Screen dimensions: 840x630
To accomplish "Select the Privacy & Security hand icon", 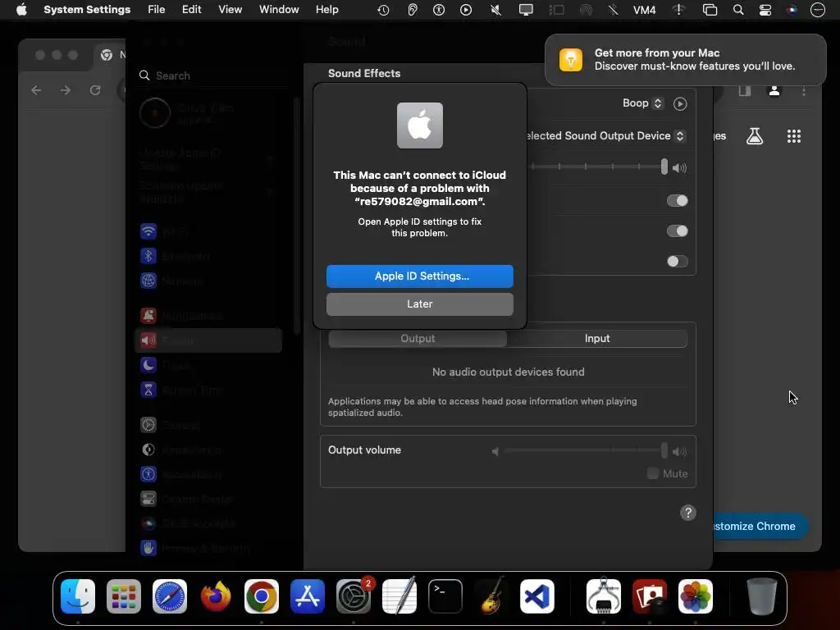I will click(x=148, y=547).
